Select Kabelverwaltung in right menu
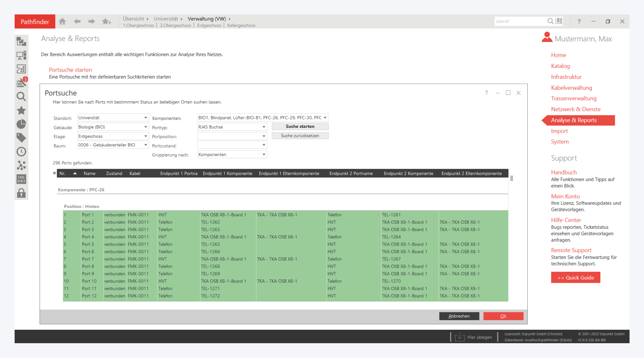This screenshot has width=644, height=358. coord(571,88)
